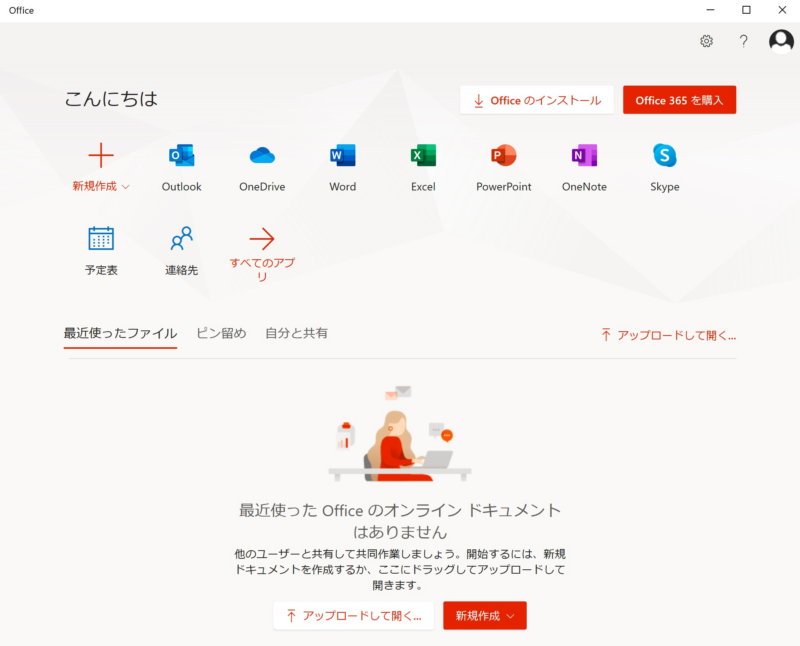Maximize the Office window

tap(746, 10)
